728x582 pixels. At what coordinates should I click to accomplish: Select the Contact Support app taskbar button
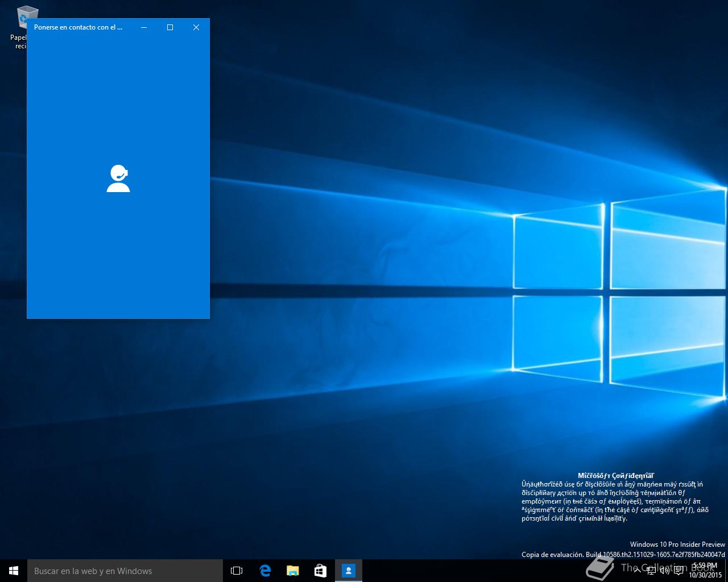tap(348, 571)
